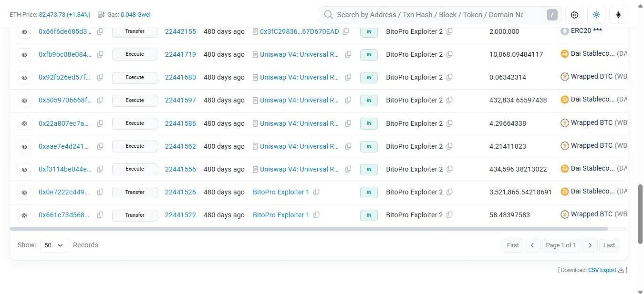Toggle eye preview for 0xfb9bc08e084 row
This screenshot has width=644, height=294.
pos(24,55)
